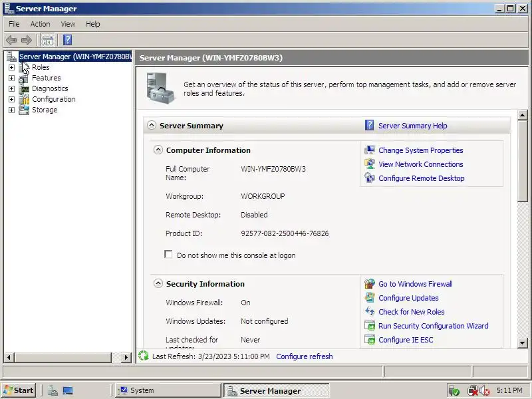This screenshot has height=399, width=532.
Task: Click the Configuration node icon in the tree
Action: (x=24, y=99)
